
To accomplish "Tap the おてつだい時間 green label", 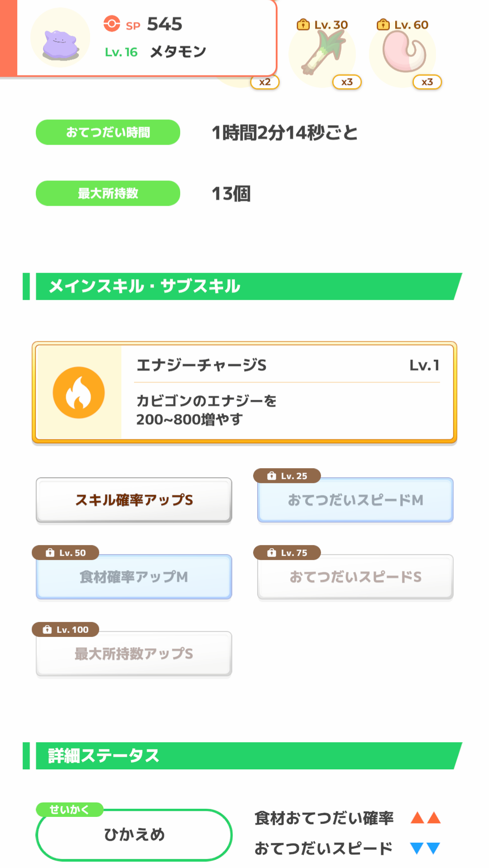I will tap(108, 132).
